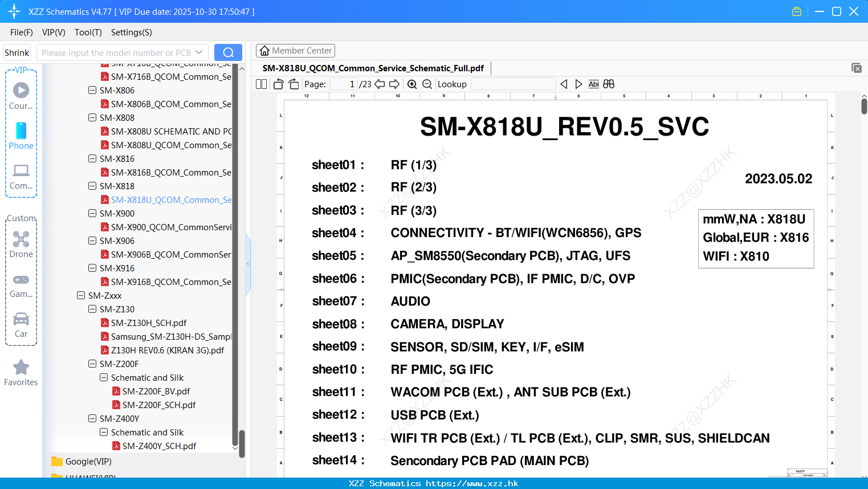
Task: Open Google(VIP) folder
Action: (x=88, y=462)
